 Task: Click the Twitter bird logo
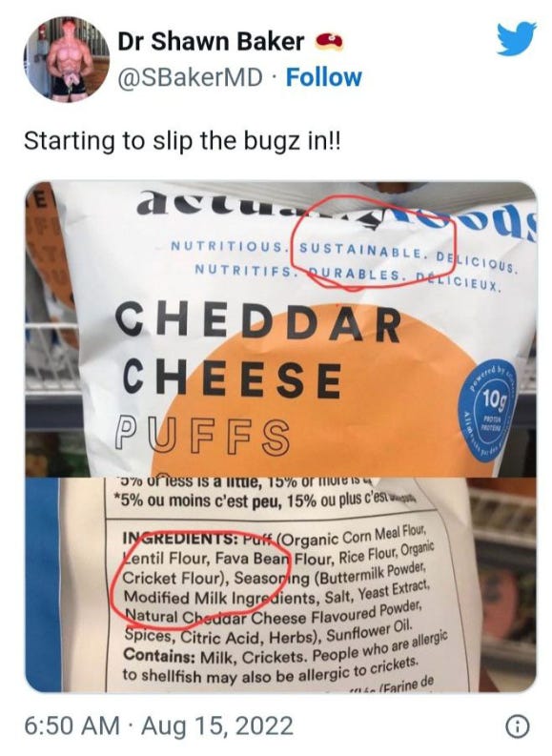[517, 38]
